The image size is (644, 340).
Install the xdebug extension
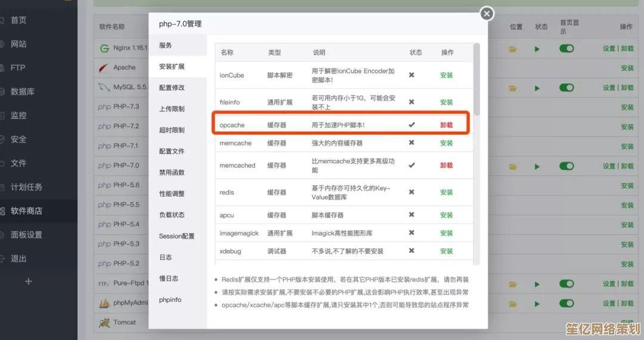point(447,251)
